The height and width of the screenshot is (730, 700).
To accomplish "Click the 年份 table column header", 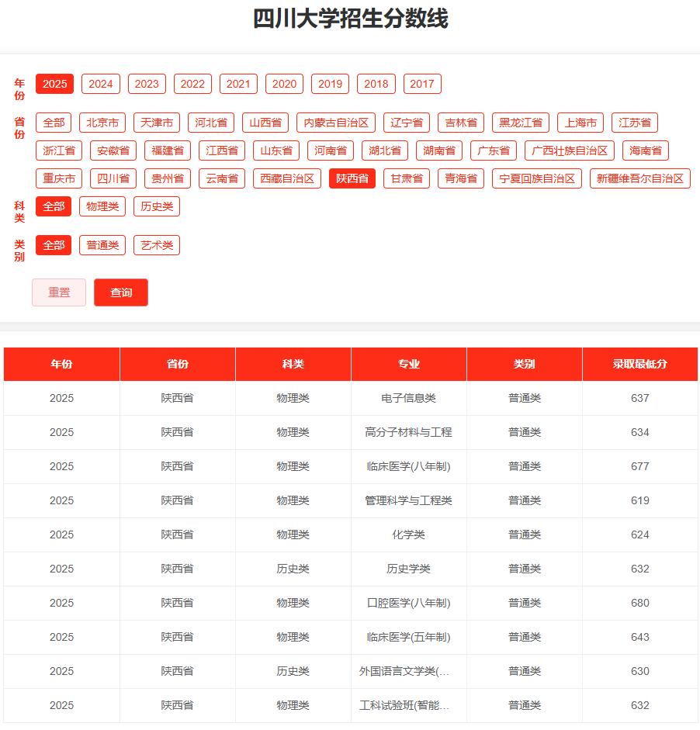I will coord(61,364).
